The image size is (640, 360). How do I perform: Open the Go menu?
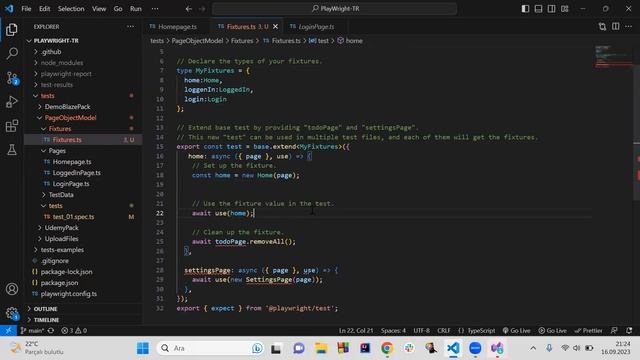(118, 9)
